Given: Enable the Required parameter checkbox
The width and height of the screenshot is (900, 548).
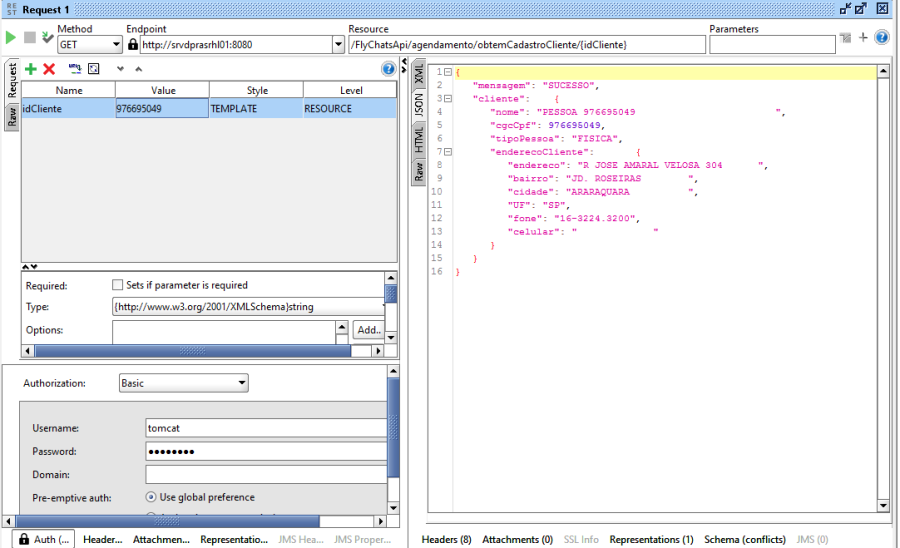Looking at the screenshot, I should click(x=118, y=285).
